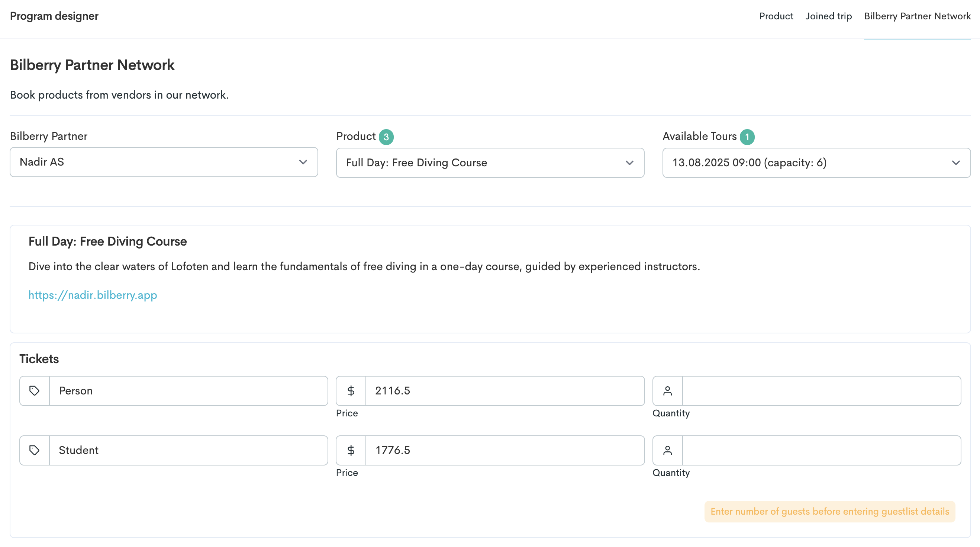Switch to the Joined trip tab
This screenshot has width=980, height=547.
828,16
